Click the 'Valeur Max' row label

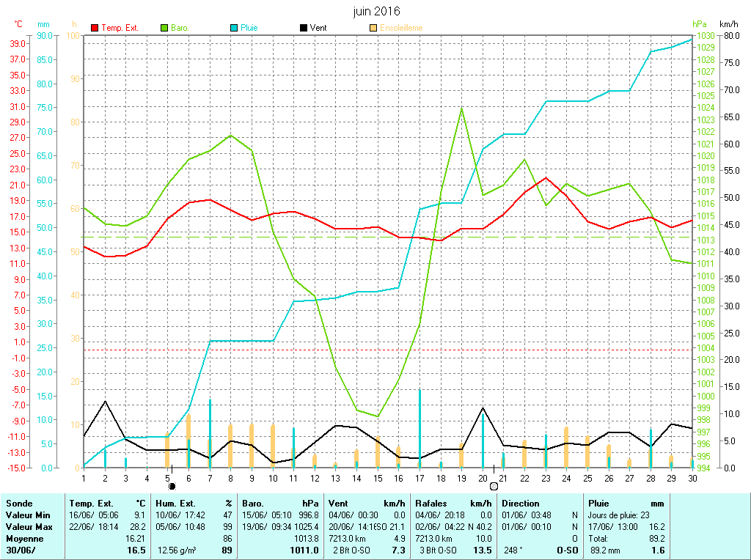tap(29, 527)
